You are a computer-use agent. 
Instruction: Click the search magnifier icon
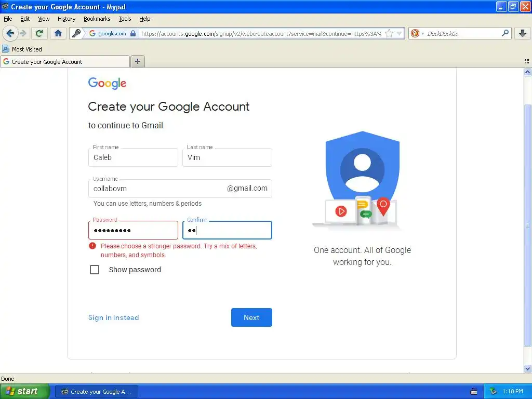[505, 33]
